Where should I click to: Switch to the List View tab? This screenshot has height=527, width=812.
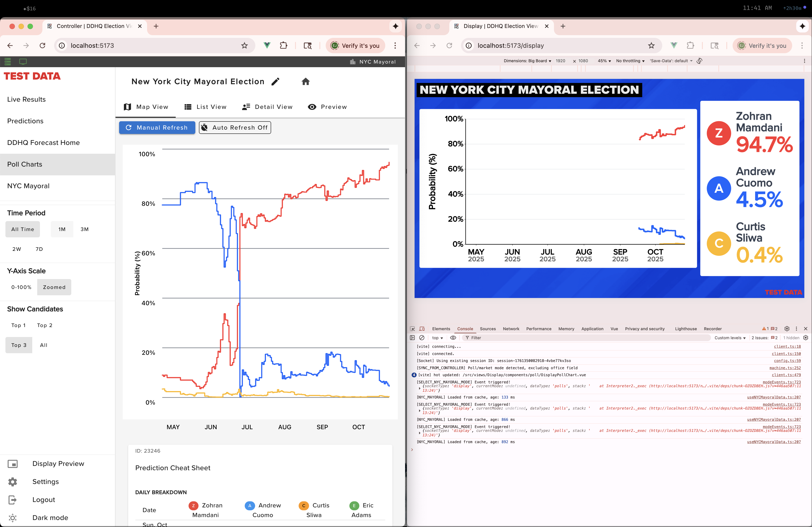click(x=205, y=107)
